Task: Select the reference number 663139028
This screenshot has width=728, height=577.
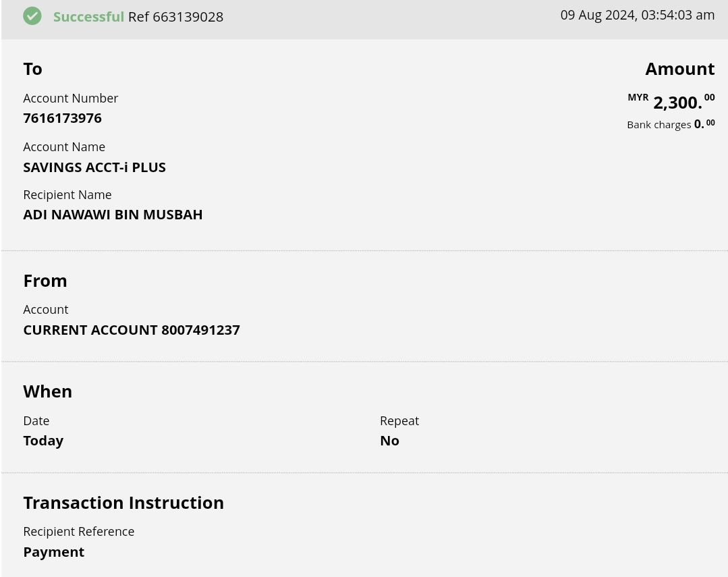Action: (188, 17)
